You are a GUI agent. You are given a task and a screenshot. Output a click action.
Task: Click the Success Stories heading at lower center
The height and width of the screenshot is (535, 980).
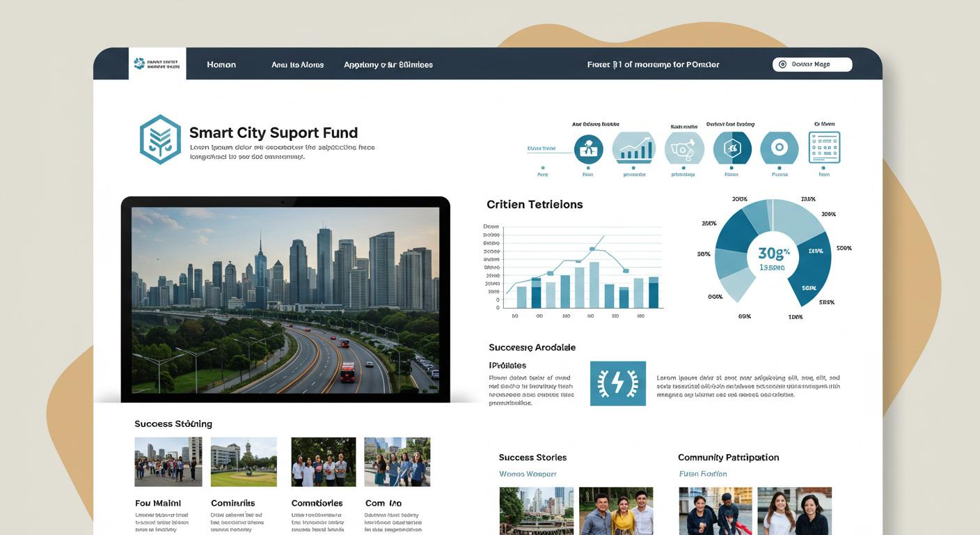[532, 458]
